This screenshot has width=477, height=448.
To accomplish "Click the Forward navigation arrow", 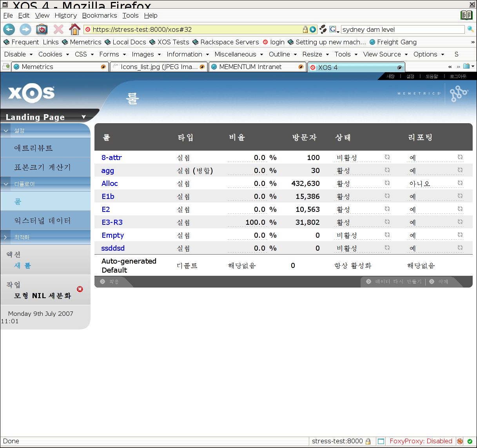I will tap(25, 29).
